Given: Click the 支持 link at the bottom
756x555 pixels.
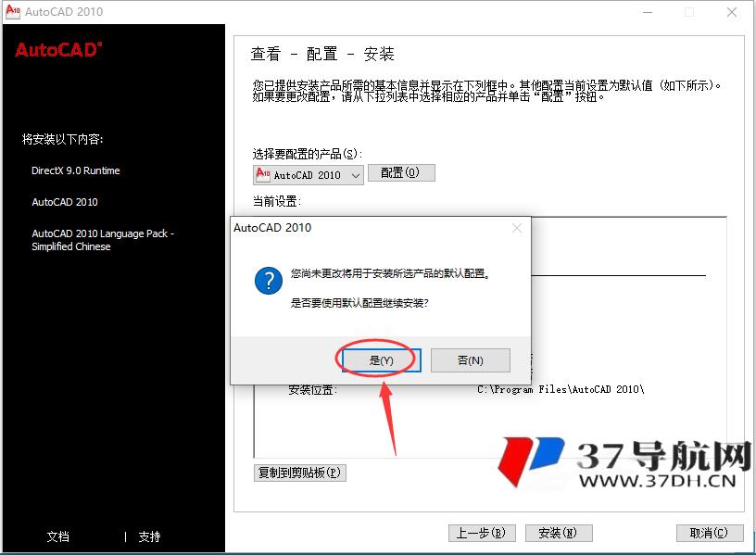Looking at the screenshot, I should pyautogui.click(x=149, y=536).
